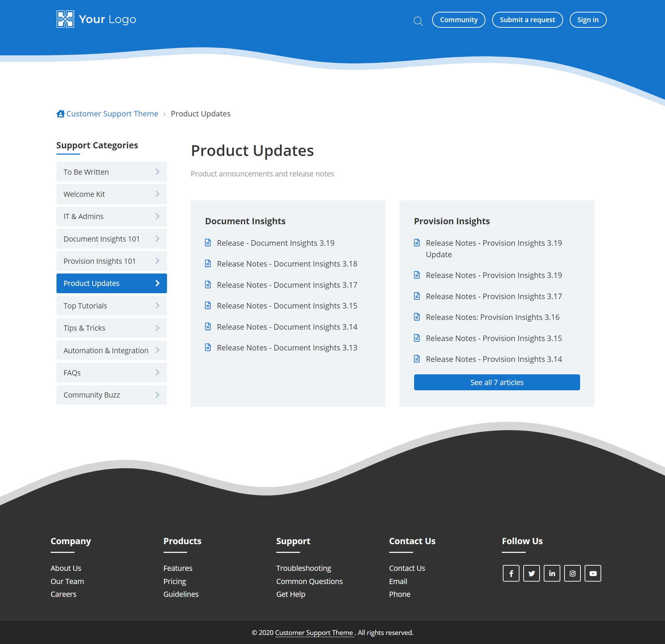Expand the Welcome Kit category chevron
Image resolution: width=665 pixels, height=644 pixels.
[x=157, y=194]
